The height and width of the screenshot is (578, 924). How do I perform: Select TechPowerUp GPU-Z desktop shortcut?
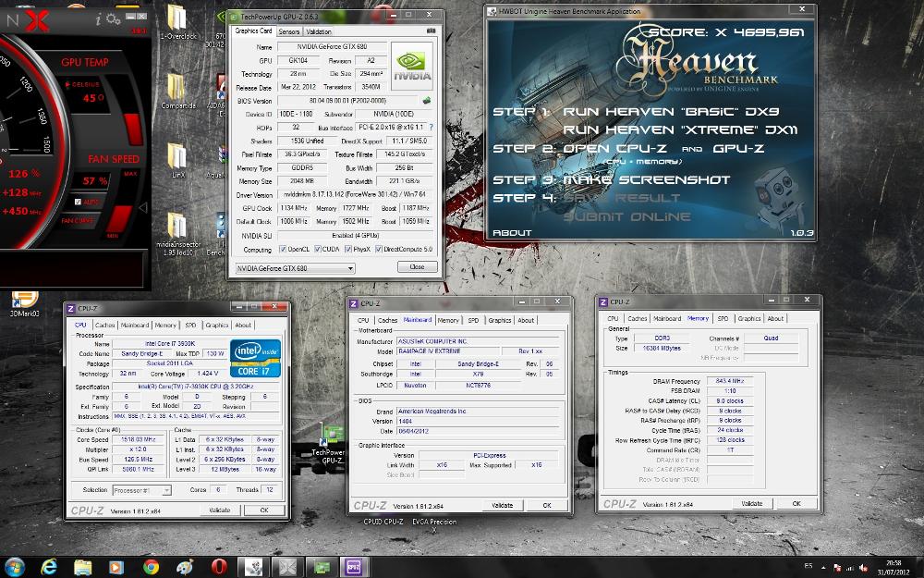point(331,444)
